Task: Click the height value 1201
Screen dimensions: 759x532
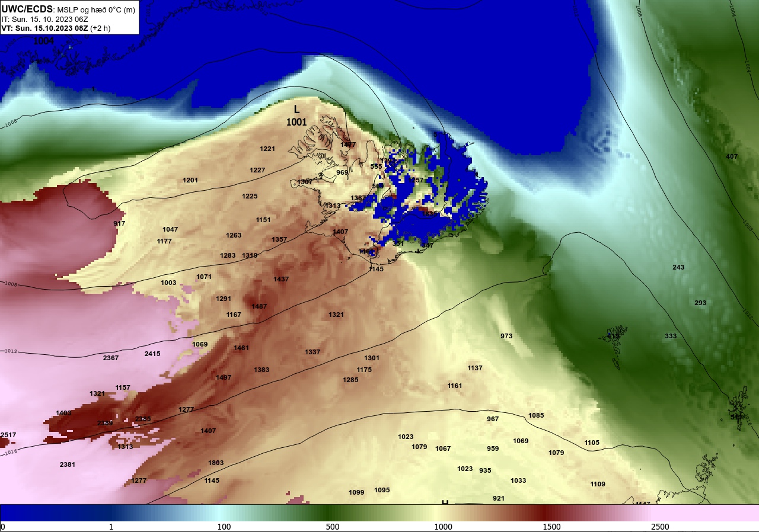Action: [x=190, y=180]
